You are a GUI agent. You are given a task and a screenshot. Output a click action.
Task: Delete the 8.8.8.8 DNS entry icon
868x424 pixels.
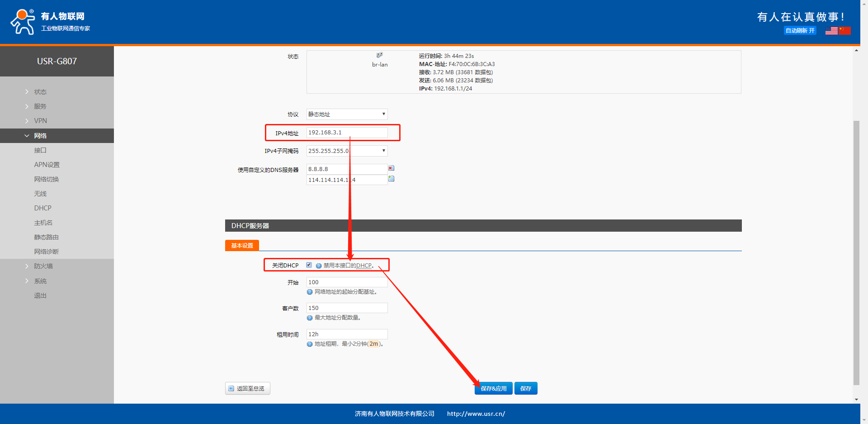point(391,168)
